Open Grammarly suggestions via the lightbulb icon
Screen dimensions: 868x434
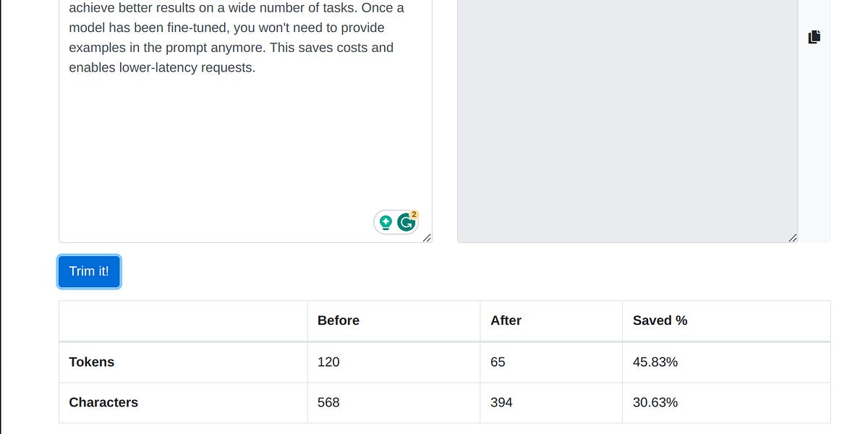(386, 222)
